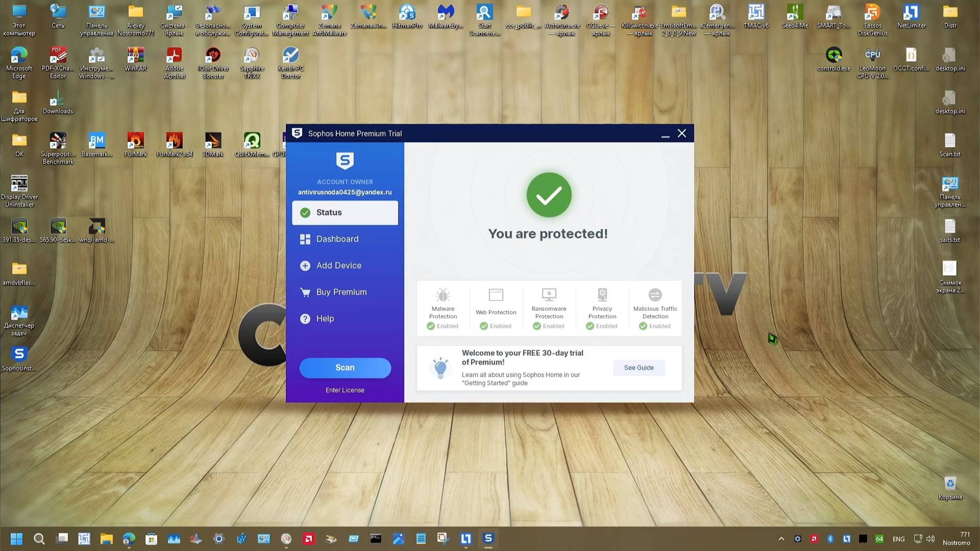Switch to the Dashboard section
Viewport: 980px width, 551px height.
tap(337, 239)
